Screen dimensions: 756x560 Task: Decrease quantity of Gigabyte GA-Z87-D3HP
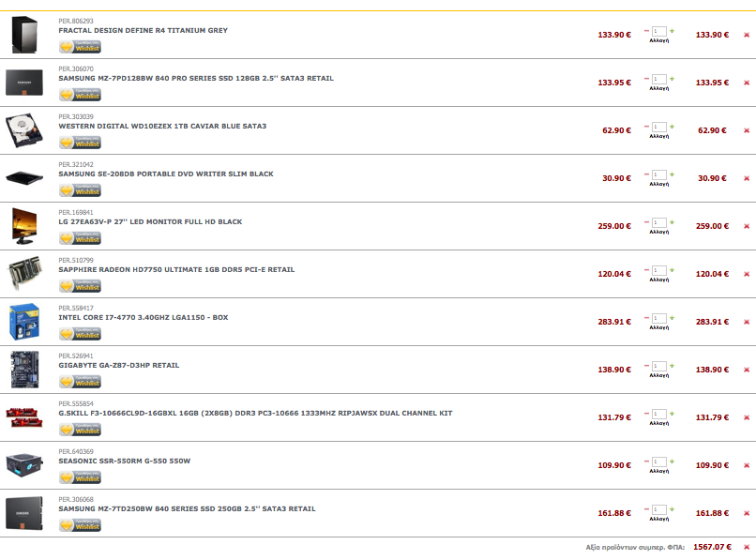(646, 365)
